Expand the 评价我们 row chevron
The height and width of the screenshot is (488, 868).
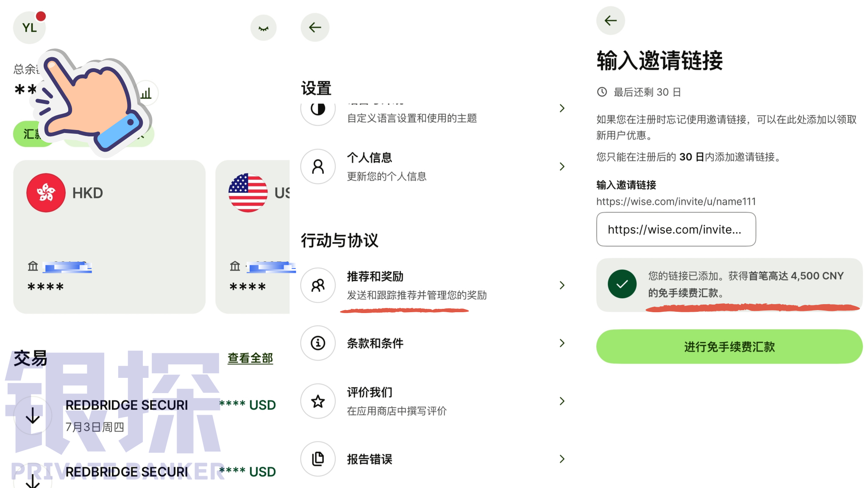pos(562,401)
